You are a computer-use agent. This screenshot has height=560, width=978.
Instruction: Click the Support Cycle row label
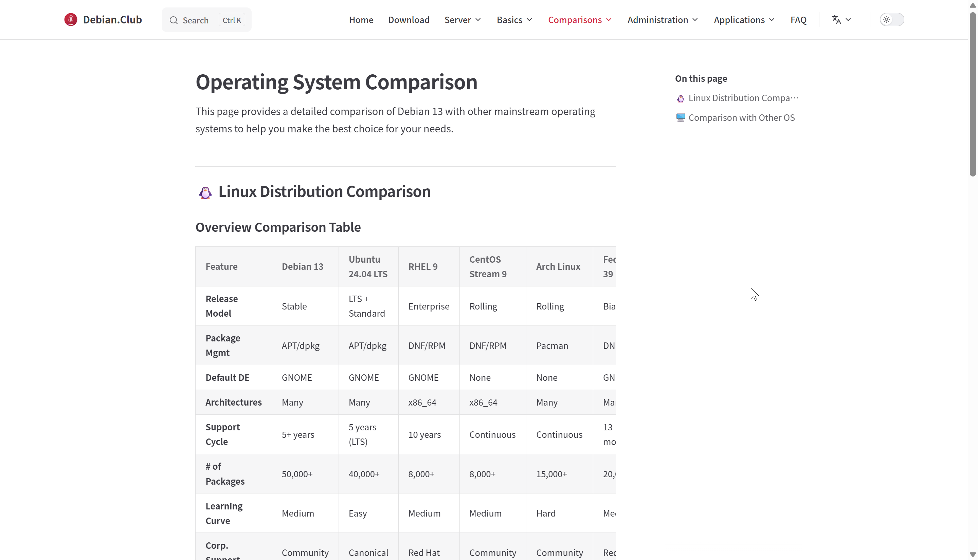[x=233, y=434]
